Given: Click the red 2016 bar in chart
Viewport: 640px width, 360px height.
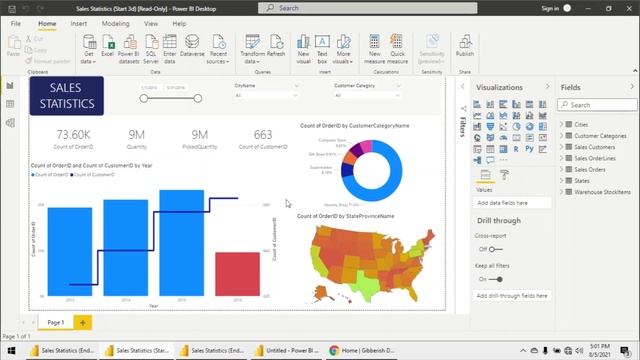Looking at the screenshot, I should [x=238, y=274].
